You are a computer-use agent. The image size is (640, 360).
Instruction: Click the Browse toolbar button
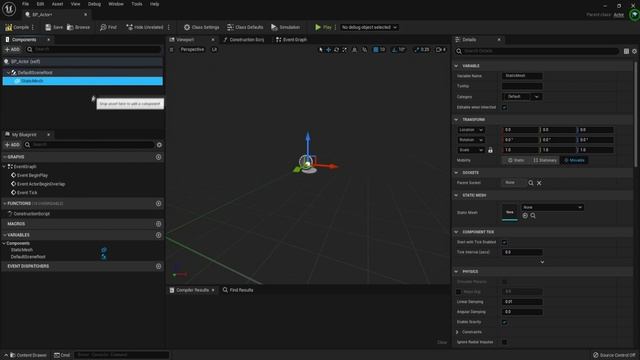point(78,27)
